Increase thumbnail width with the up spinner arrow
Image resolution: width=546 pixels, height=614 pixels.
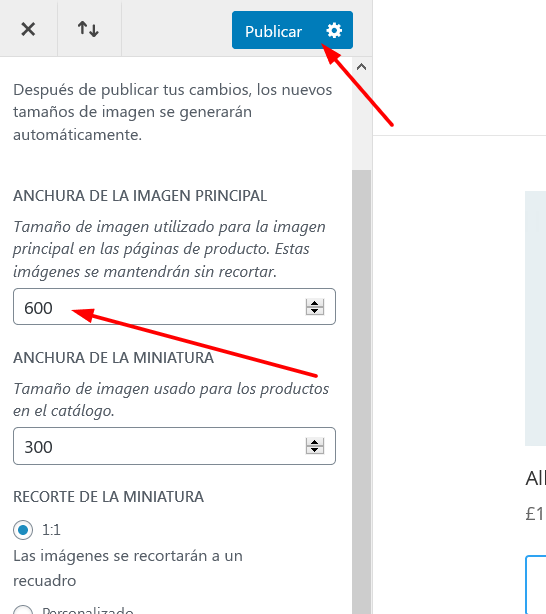click(x=315, y=442)
